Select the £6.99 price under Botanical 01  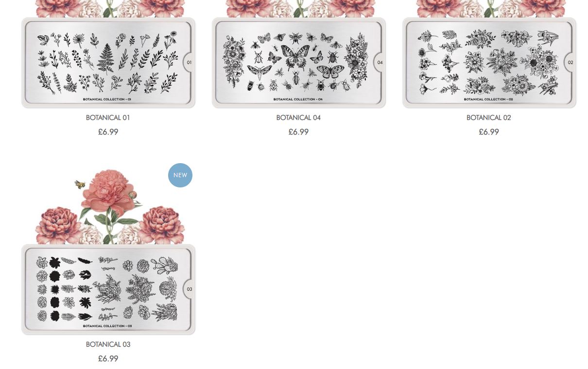[108, 132]
